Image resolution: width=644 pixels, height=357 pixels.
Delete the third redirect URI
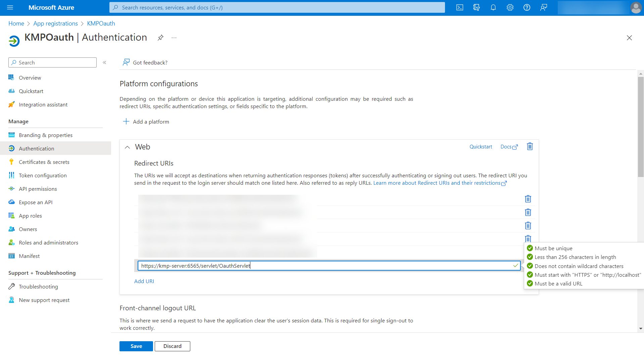pos(528,226)
